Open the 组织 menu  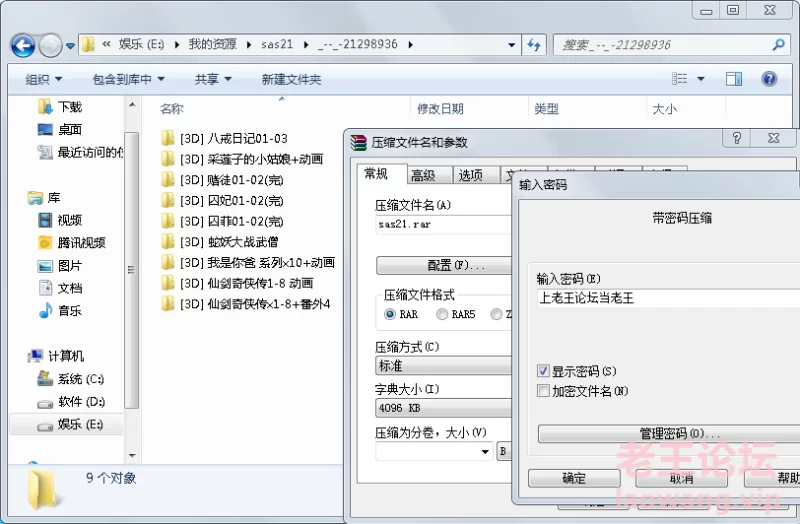tap(43, 79)
